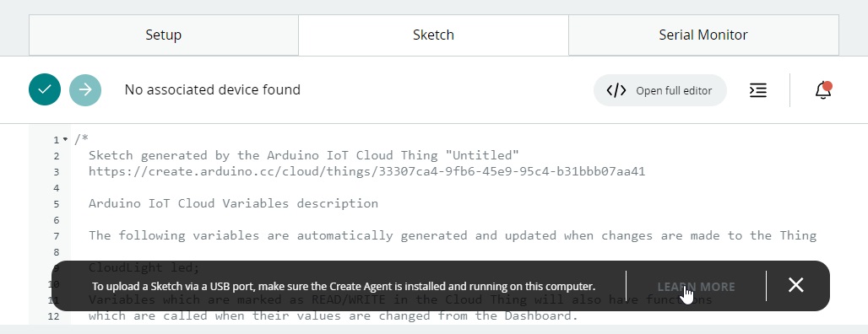
Task: Switch to the Setup tab
Action: point(163,35)
